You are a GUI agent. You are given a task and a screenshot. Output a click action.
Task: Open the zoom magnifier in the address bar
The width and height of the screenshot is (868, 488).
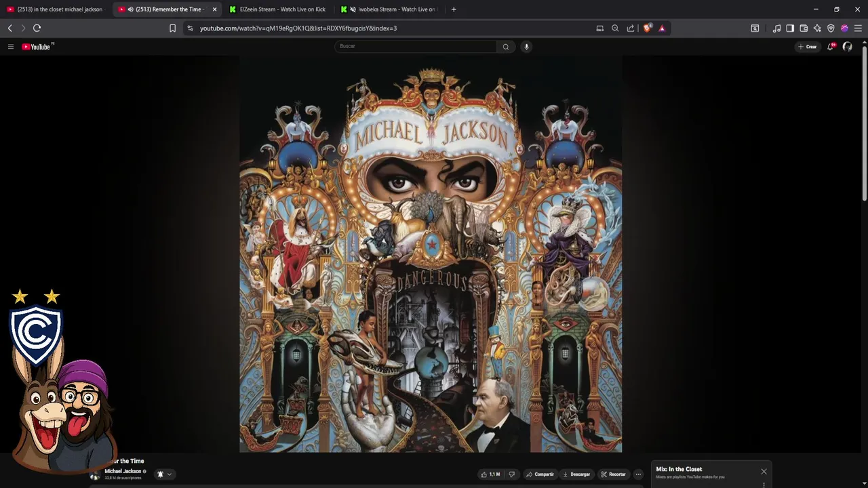coord(615,28)
